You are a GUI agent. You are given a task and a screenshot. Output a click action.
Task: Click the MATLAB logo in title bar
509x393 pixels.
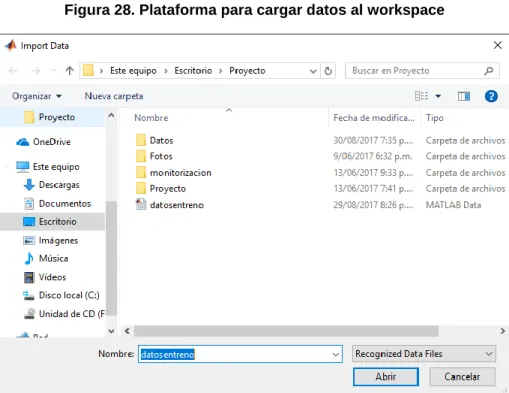[x=10, y=45]
